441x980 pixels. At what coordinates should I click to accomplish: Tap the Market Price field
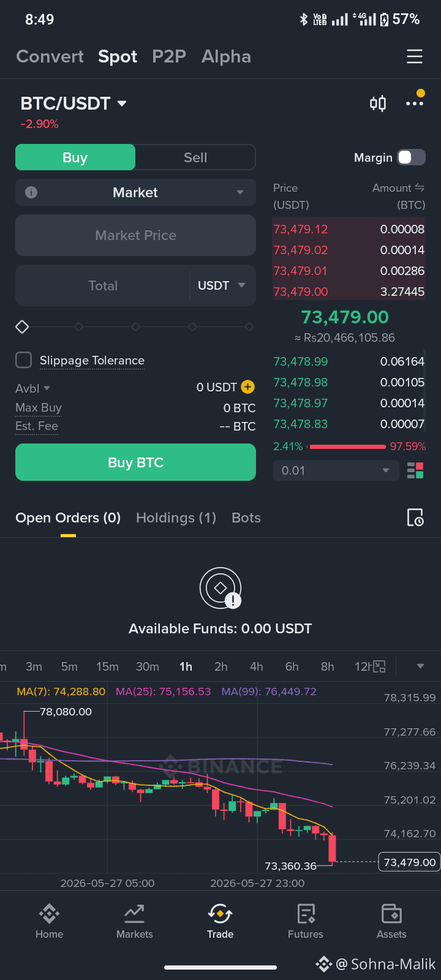[x=135, y=235]
